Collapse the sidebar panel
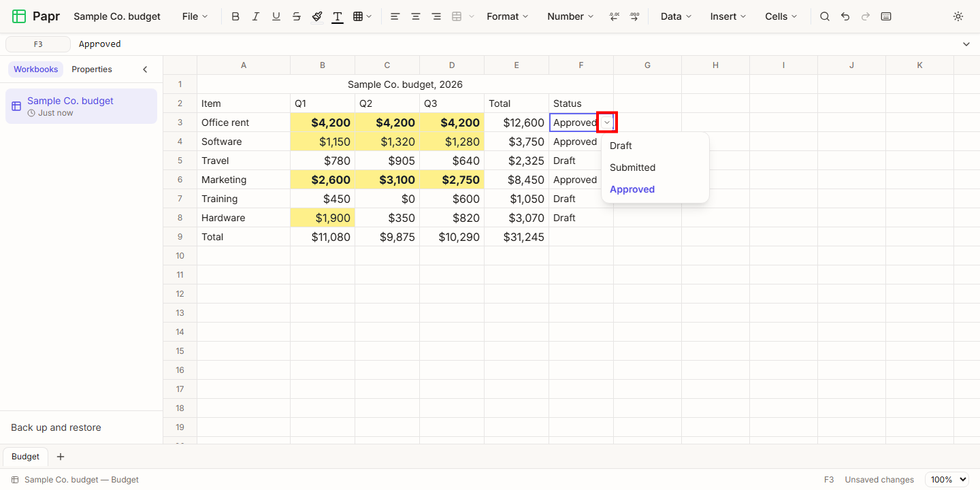The width and height of the screenshot is (980, 490). pyautogui.click(x=145, y=69)
